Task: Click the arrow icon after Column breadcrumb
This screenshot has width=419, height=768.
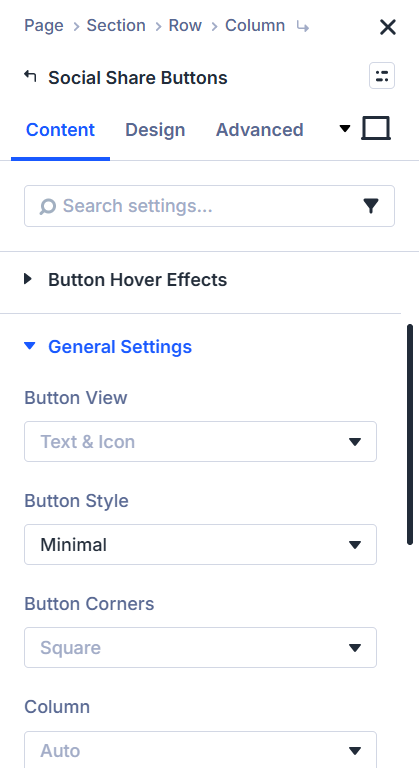Action: (302, 26)
